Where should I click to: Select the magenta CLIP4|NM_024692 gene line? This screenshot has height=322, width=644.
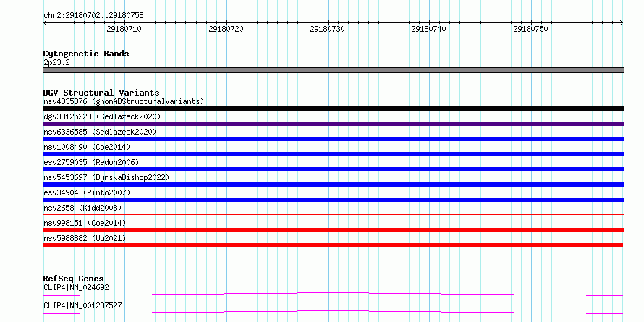(x=333, y=294)
